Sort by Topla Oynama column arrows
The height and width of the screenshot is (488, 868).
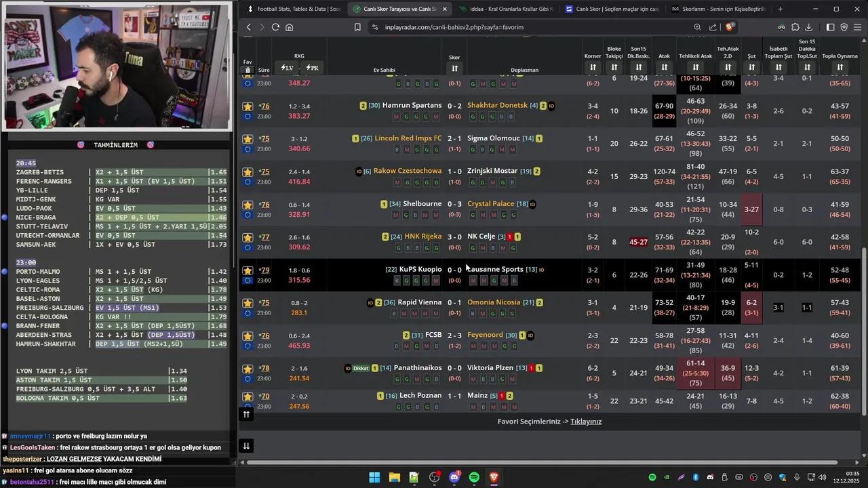840,67
